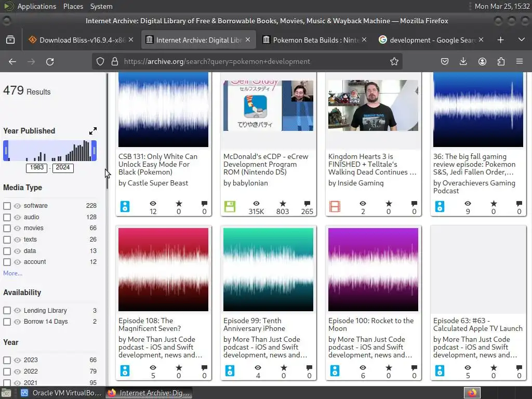Check the data media type checkbox
The image size is (532, 399).
coord(7,251)
